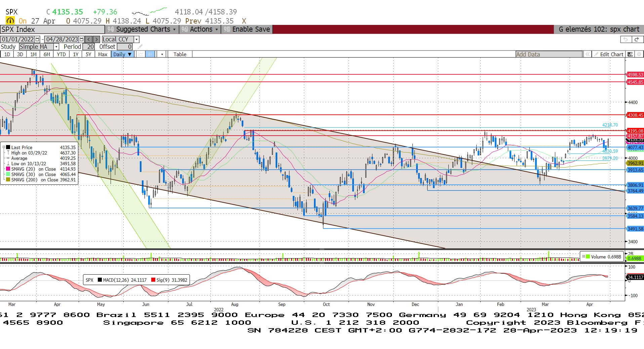Click the intraday sparkline mini chart
Screen dimensions: 644x349
tap(149, 12)
